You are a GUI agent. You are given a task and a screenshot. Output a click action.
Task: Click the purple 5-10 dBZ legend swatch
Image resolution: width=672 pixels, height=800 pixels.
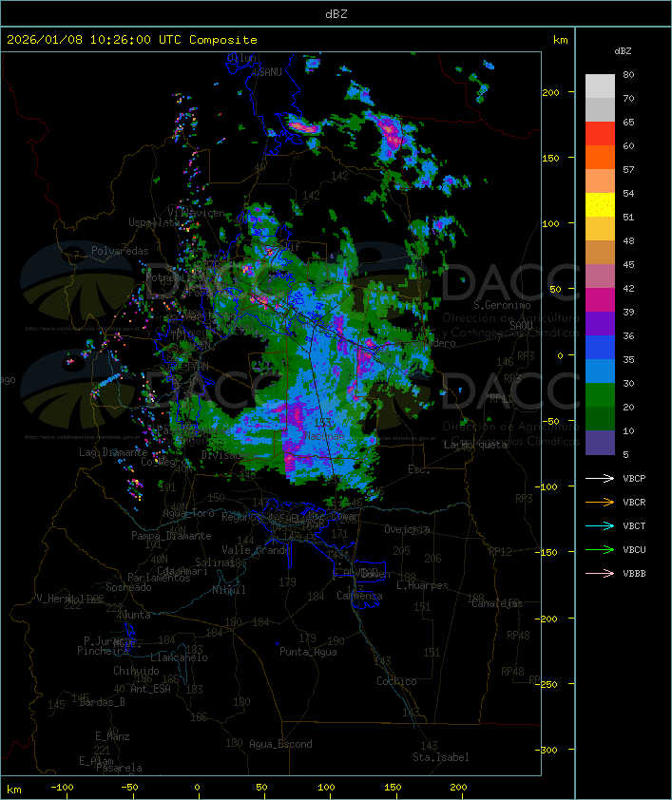[600, 443]
